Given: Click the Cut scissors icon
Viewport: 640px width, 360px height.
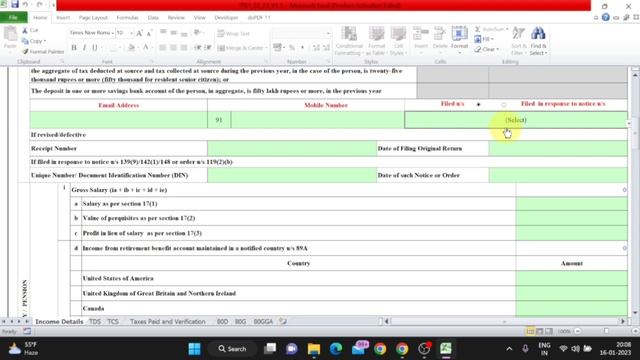Looking at the screenshot, I should pyautogui.click(x=26, y=31).
